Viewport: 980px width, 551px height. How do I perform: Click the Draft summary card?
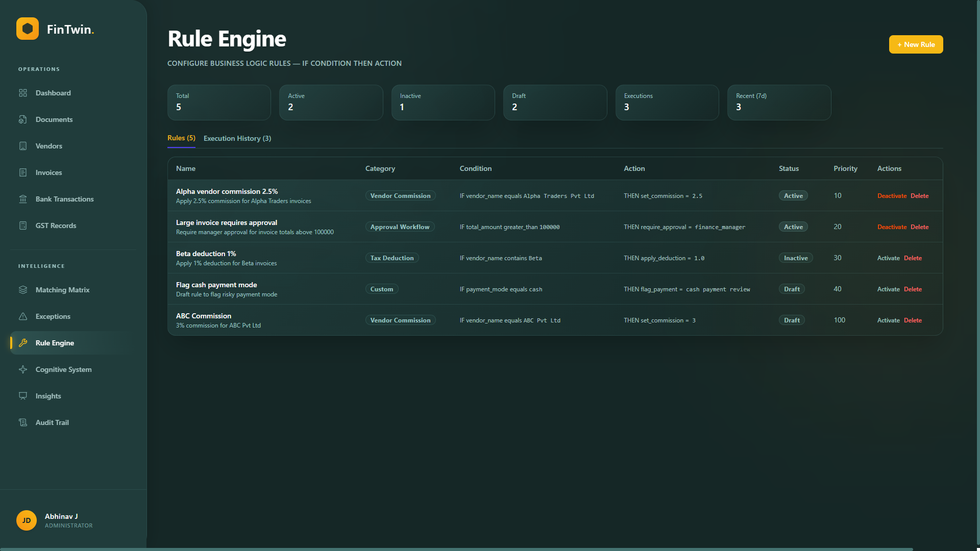555,102
